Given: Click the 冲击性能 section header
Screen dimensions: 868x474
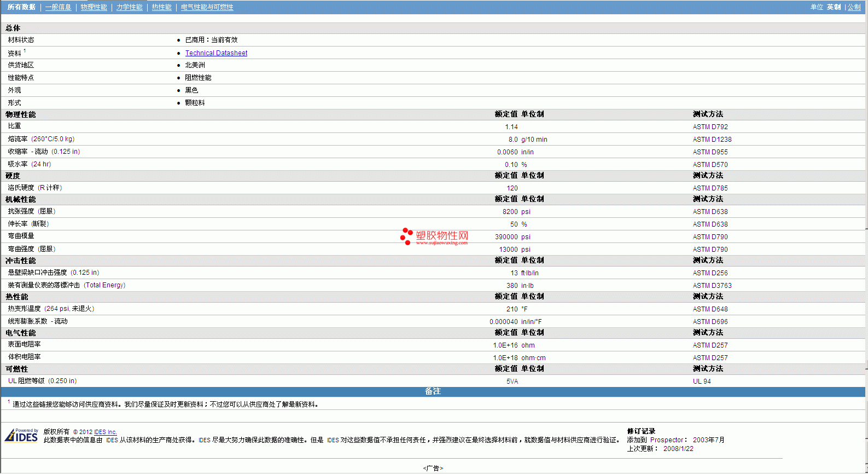Looking at the screenshot, I should pyautogui.click(x=20, y=261).
